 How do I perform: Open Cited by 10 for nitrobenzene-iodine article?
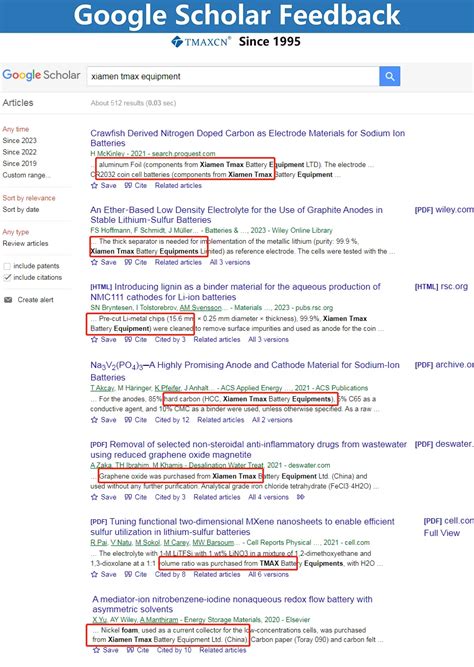174,650
